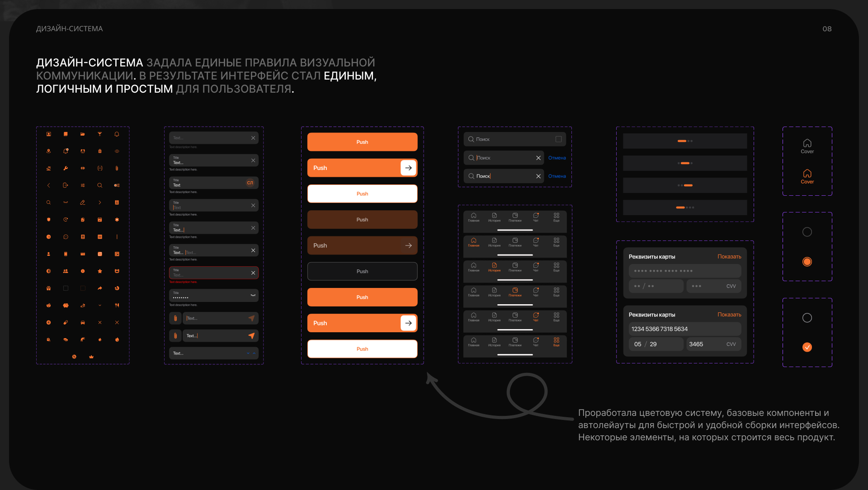Screen dimensions: 868x490
Task: Click the first empty Поиск search field
Action: point(514,139)
